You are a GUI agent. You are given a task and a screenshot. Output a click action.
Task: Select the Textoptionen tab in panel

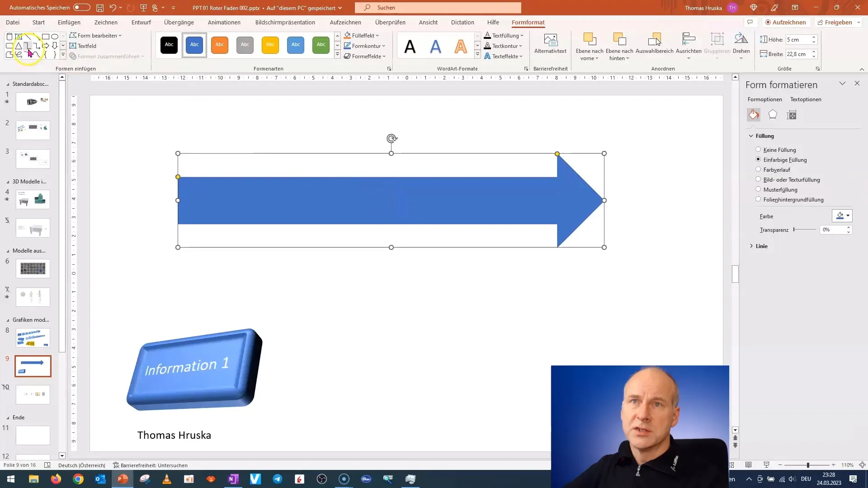806,99
